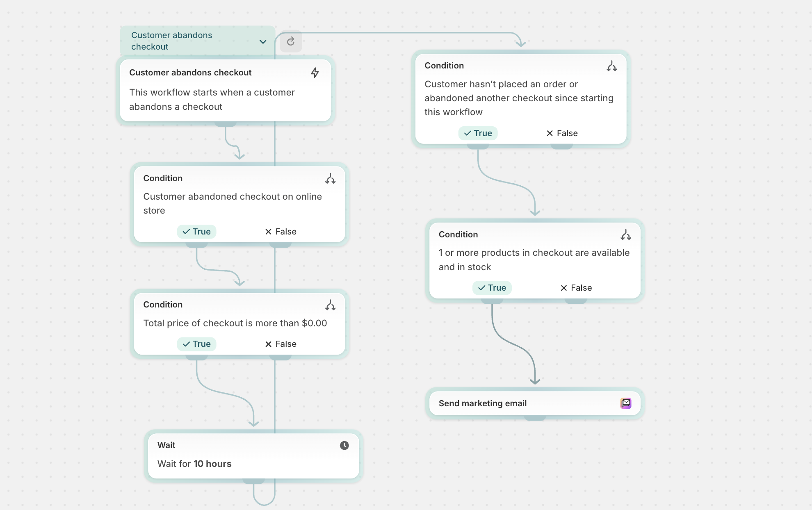Click the clock icon on the Wait step
The height and width of the screenshot is (510, 812).
coord(344,445)
